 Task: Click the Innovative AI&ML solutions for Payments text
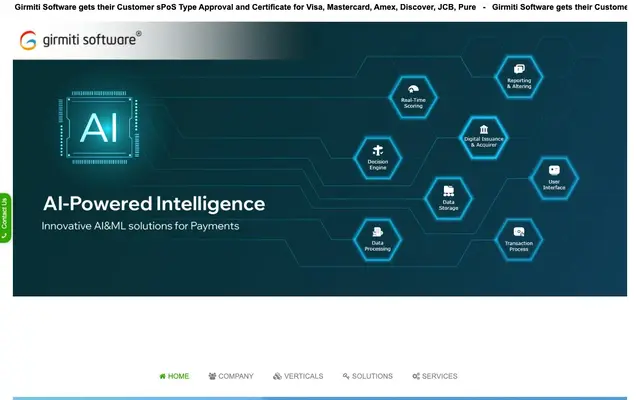(x=140, y=226)
